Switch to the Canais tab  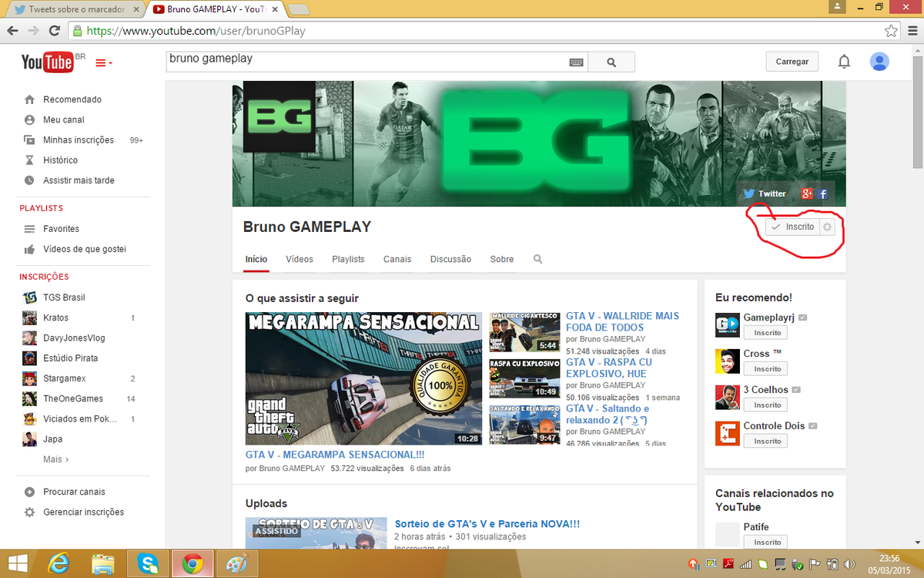click(397, 259)
